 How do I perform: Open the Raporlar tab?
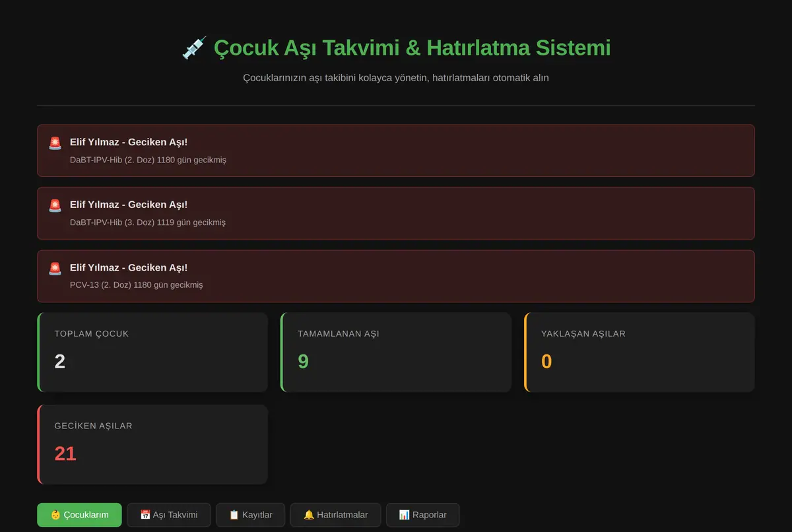(x=422, y=515)
